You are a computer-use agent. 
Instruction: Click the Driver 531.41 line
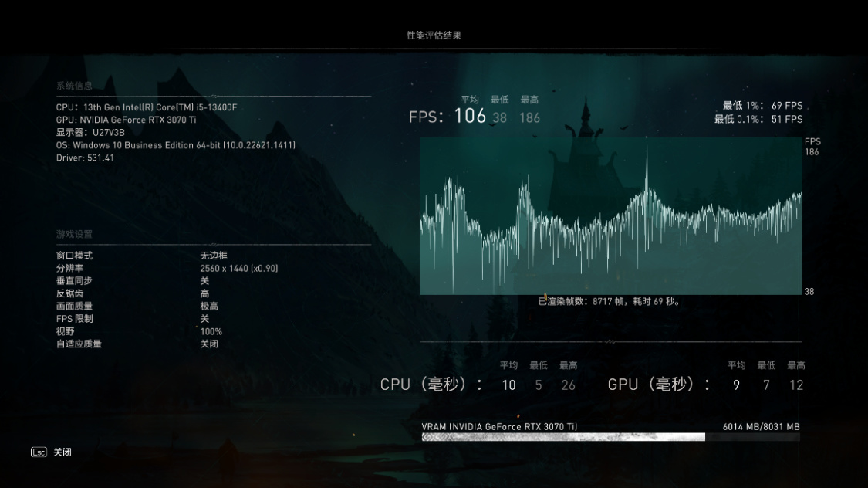point(85,158)
